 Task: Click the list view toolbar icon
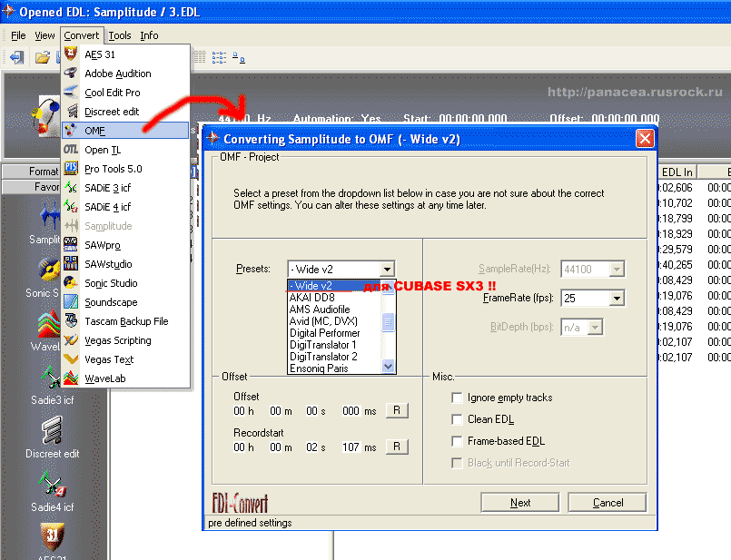coord(219,57)
